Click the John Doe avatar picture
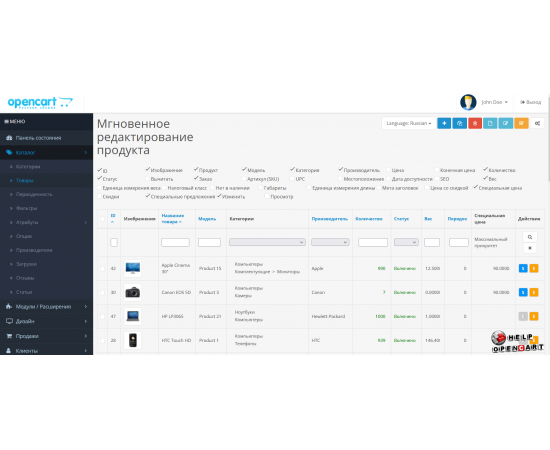Viewport: 550px width, 450px height. pos(468,102)
